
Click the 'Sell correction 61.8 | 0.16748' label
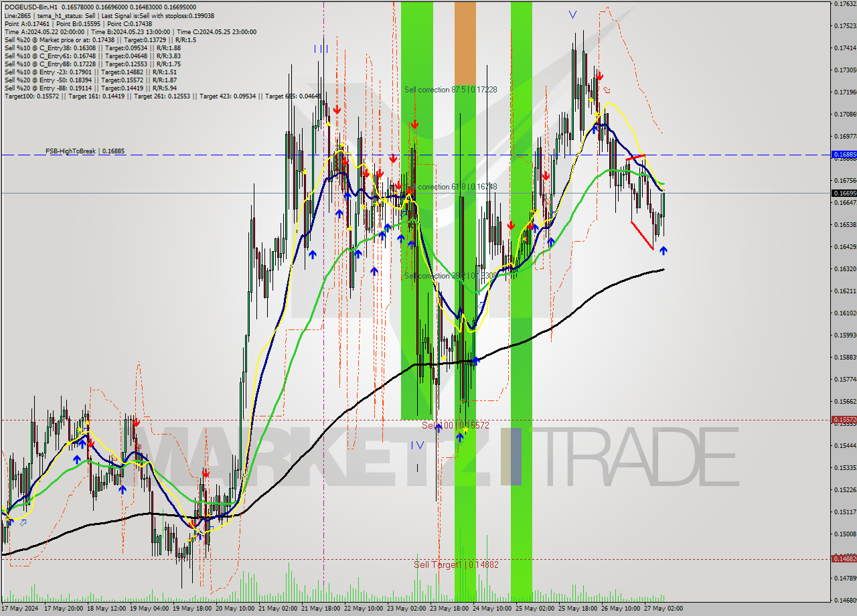tap(451, 187)
